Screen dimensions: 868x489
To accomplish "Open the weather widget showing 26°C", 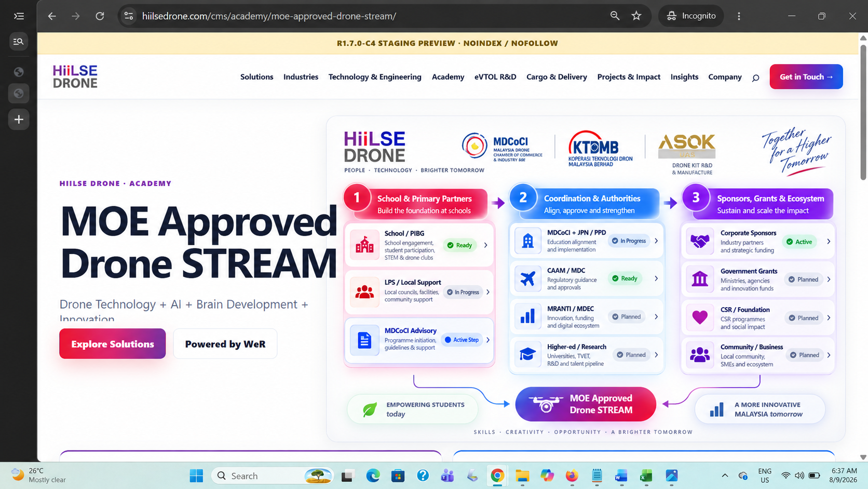I will point(39,475).
